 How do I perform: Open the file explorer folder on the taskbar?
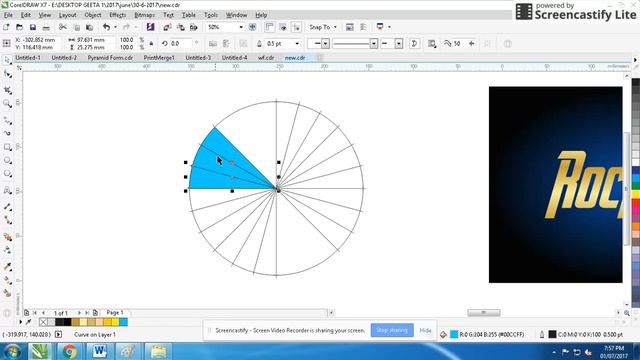pyautogui.click(x=158, y=351)
